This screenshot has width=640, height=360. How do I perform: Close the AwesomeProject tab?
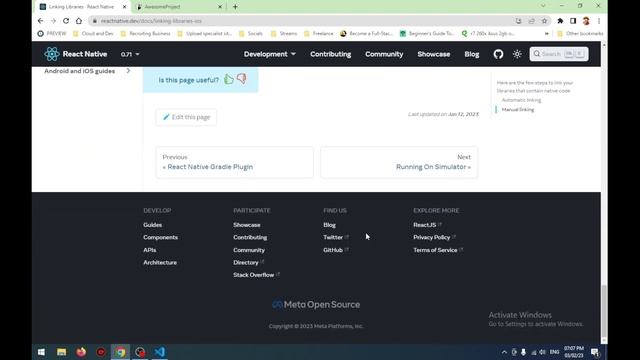click(220, 7)
